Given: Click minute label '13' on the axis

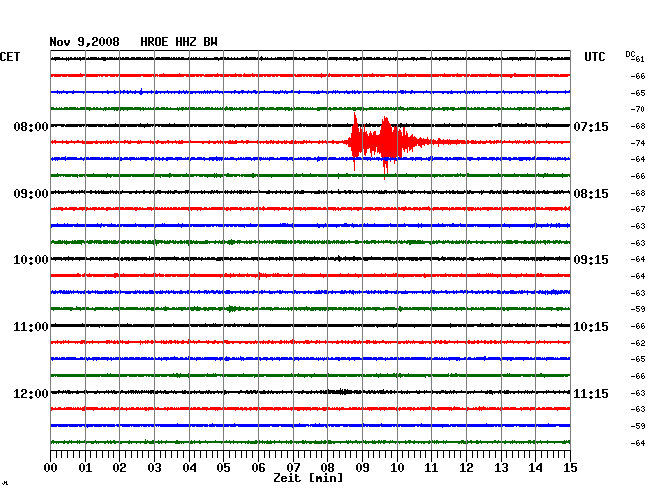Looking at the screenshot, I should (x=501, y=468).
